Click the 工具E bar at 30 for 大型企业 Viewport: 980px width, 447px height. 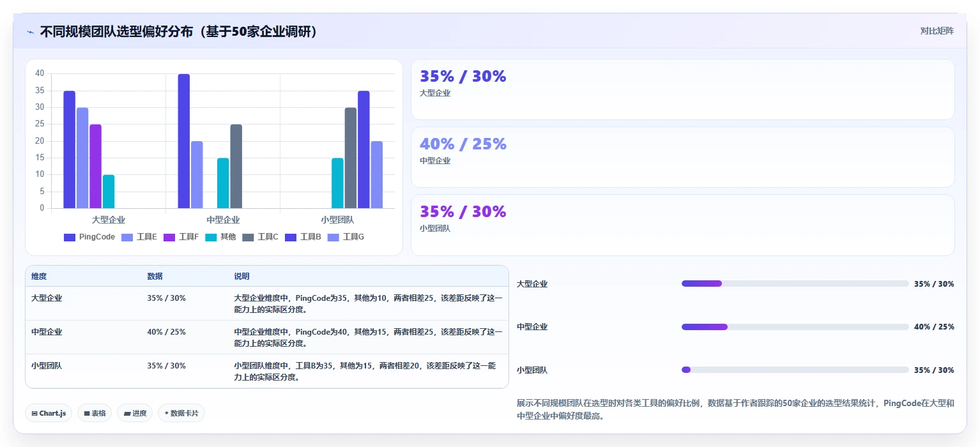click(x=82, y=158)
